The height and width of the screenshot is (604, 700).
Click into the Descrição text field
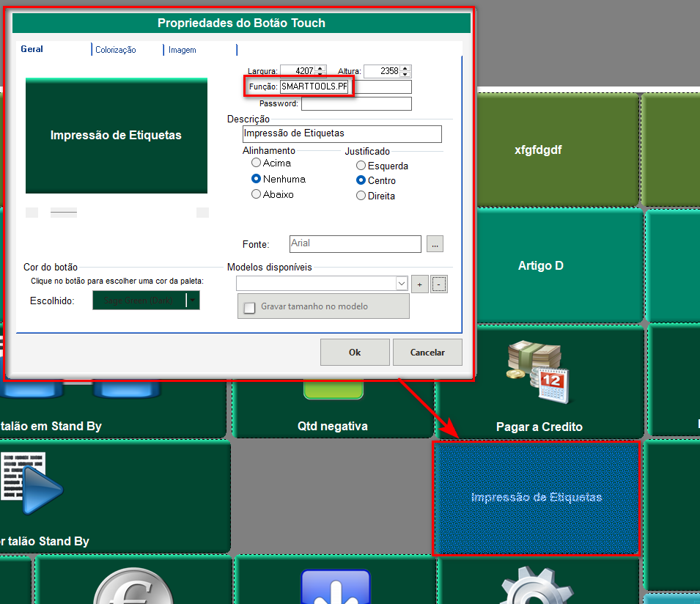(x=342, y=133)
